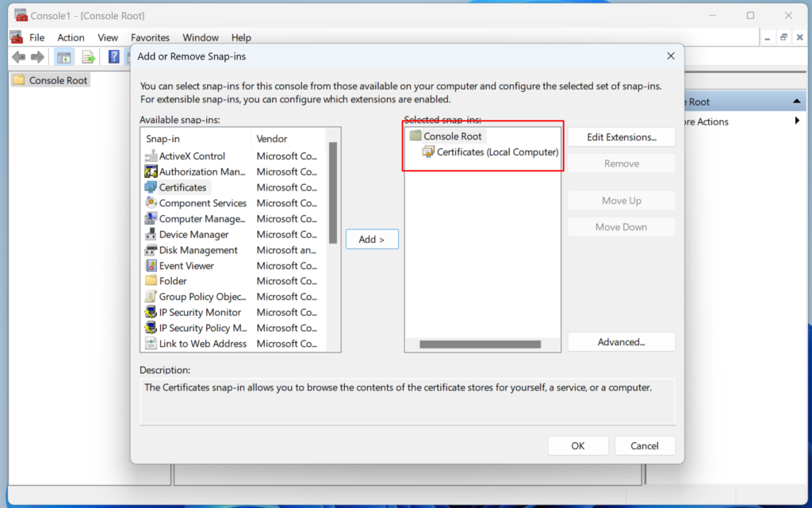Restore the inner console child window
This screenshot has height=508, width=812.
click(783, 37)
